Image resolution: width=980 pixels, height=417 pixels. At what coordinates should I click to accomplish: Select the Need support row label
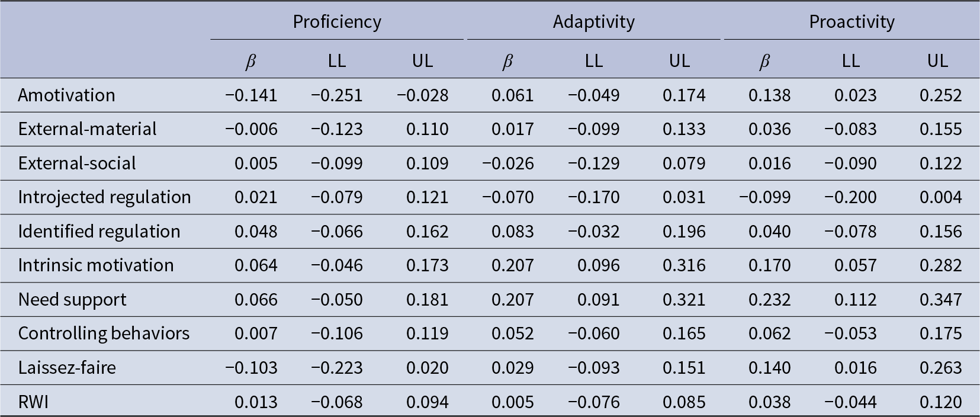(x=72, y=299)
